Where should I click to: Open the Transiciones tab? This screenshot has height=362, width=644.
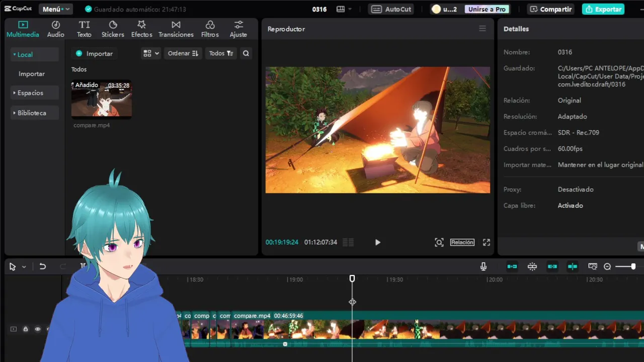pyautogui.click(x=176, y=29)
